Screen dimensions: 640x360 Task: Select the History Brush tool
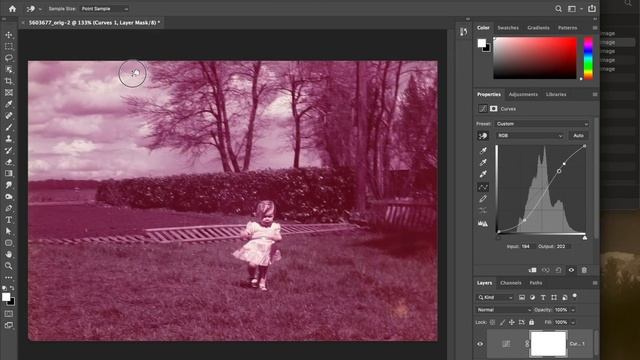pos(9,150)
